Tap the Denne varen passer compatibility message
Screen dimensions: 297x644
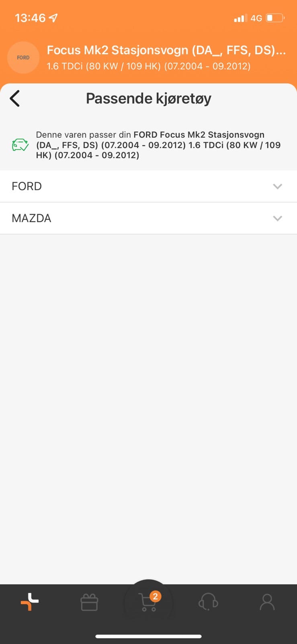pos(158,145)
